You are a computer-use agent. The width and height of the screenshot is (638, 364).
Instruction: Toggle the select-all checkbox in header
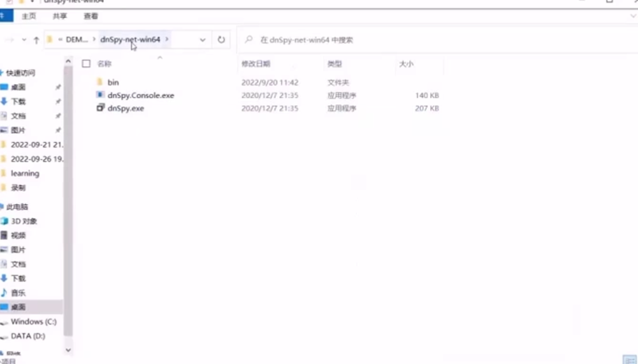coord(86,64)
